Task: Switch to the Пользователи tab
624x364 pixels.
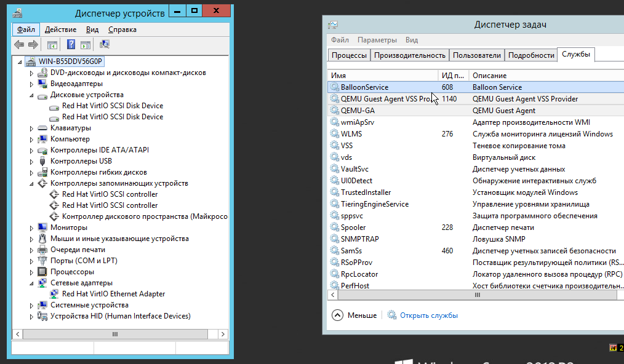Action: pyautogui.click(x=477, y=55)
